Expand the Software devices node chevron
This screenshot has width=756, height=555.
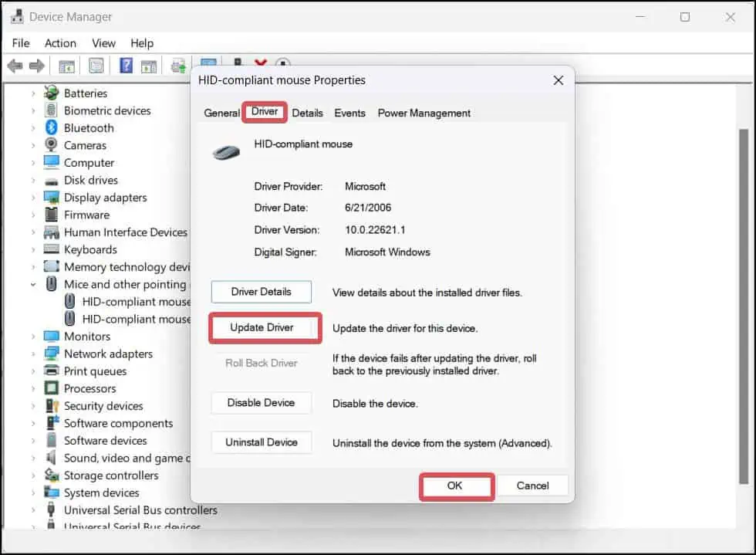(33, 441)
